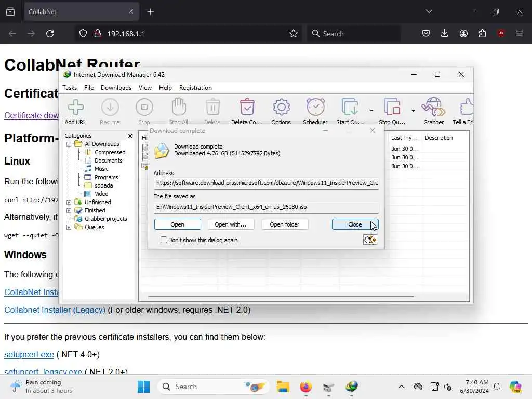Open Start Queue dropdown arrow
The height and width of the screenshot is (399, 532).
pyautogui.click(x=371, y=111)
